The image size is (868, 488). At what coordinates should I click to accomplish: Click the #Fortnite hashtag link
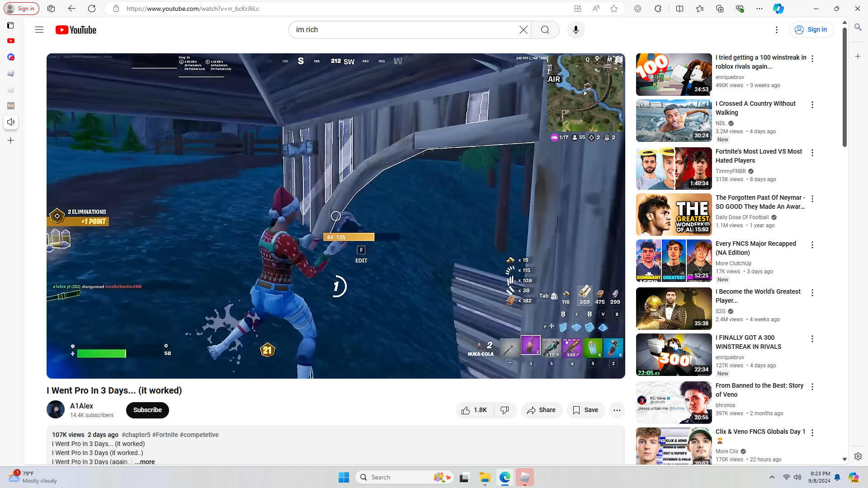pyautogui.click(x=165, y=435)
